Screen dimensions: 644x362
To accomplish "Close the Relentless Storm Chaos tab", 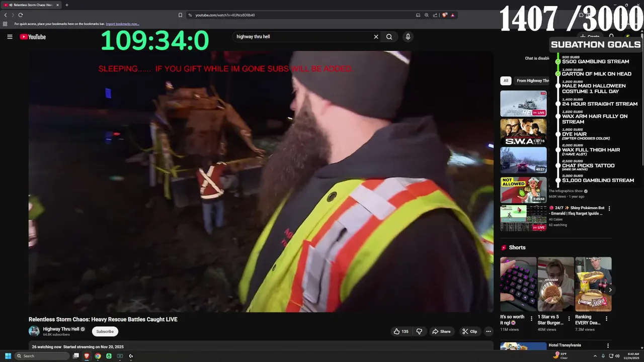I will click(x=57, y=5).
